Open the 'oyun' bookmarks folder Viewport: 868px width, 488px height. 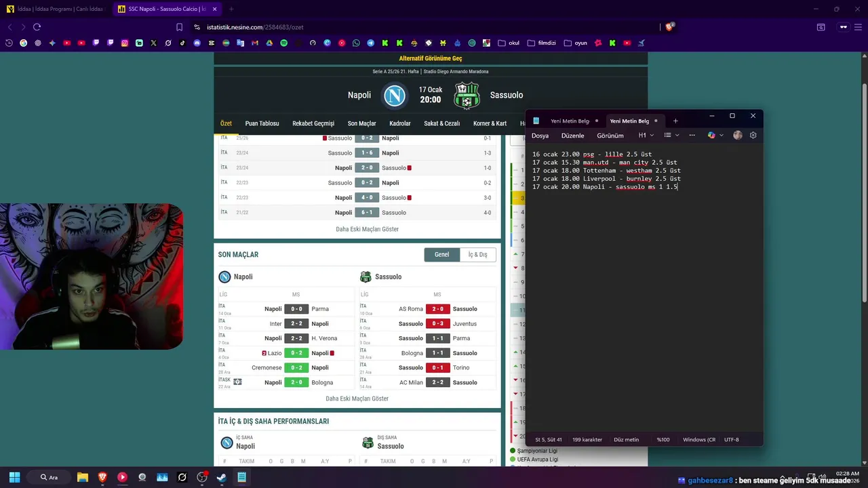(576, 43)
